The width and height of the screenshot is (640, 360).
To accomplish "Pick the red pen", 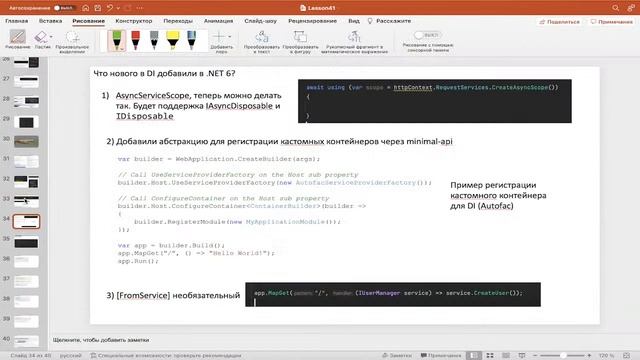I will coord(136,40).
